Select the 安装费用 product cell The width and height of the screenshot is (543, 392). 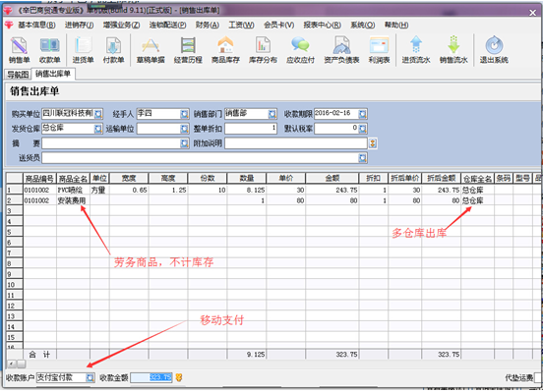point(73,200)
